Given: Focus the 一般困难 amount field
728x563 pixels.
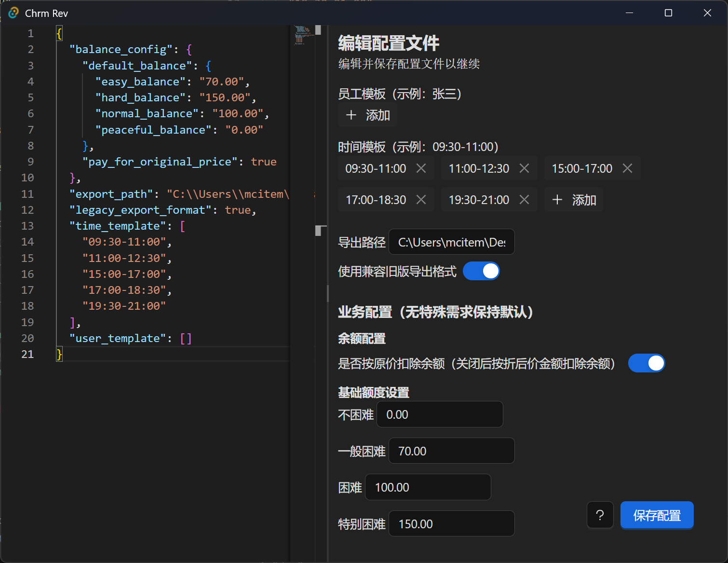Looking at the screenshot, I should coord(452,451).
